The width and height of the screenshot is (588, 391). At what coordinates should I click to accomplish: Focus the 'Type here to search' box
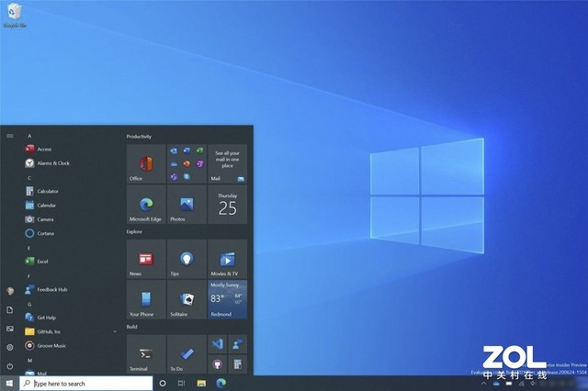coord(86,384)
